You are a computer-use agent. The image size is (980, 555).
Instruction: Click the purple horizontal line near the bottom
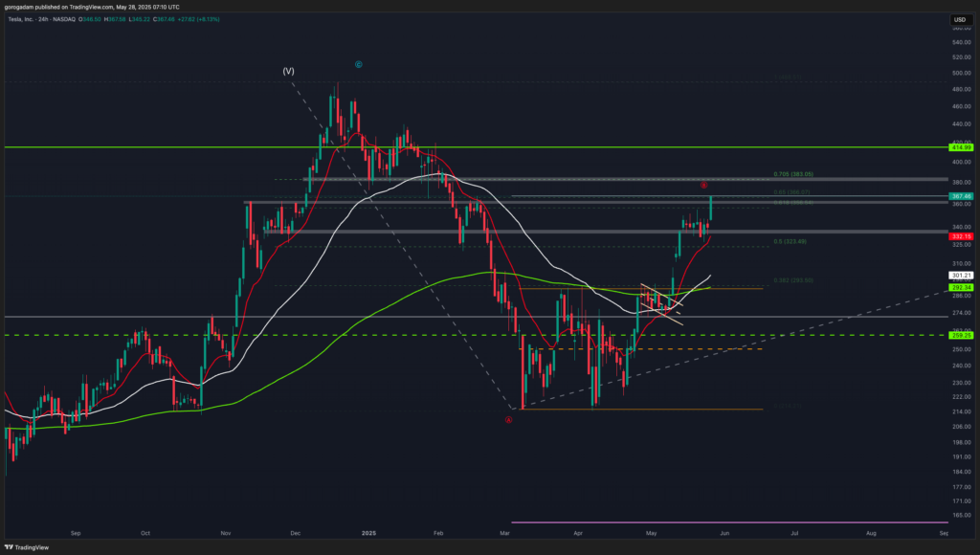point(727,522)
